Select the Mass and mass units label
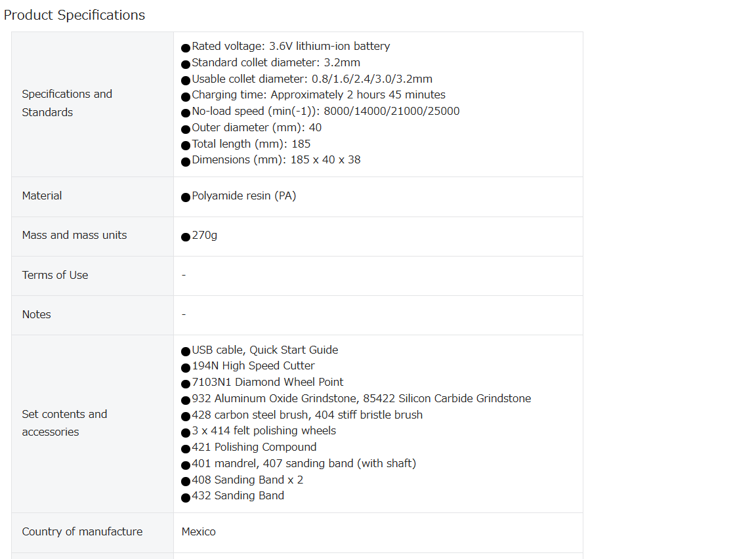This screenshot has height=559, width=756. (x=74, y=235)
